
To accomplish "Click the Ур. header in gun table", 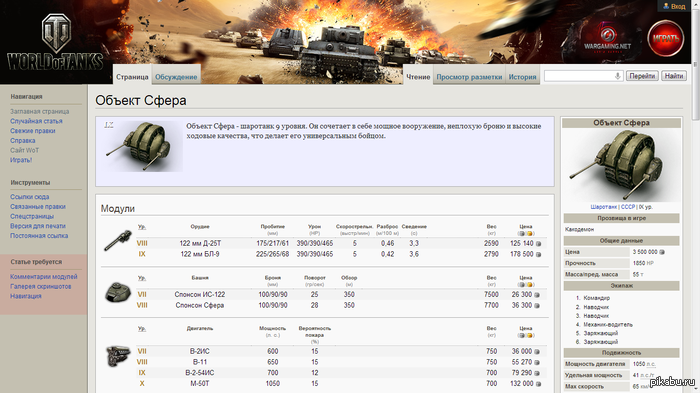I will coord(142,227).
